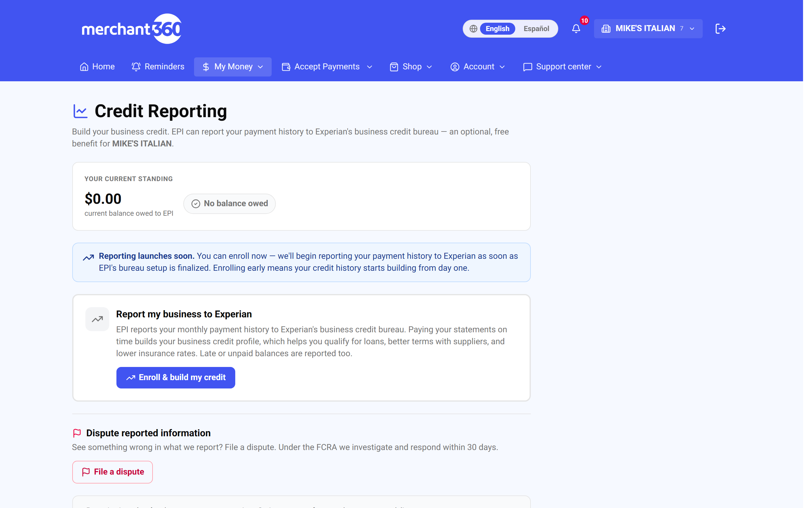Click the Dispute reported information heading

point(148,433)
